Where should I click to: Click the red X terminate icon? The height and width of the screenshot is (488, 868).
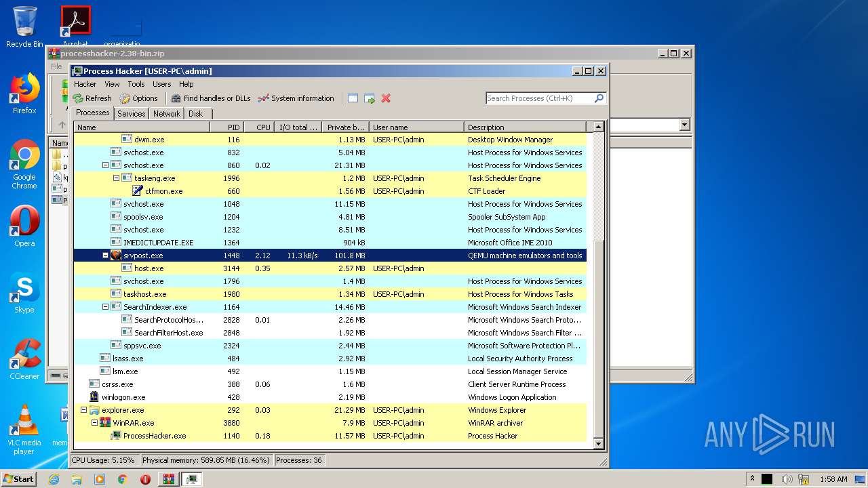point(386,98)
